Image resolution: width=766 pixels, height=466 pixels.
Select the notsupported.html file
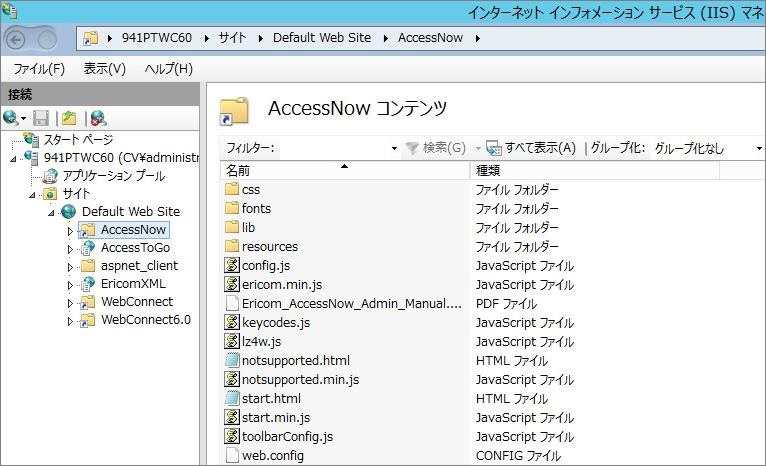(295, 361)
